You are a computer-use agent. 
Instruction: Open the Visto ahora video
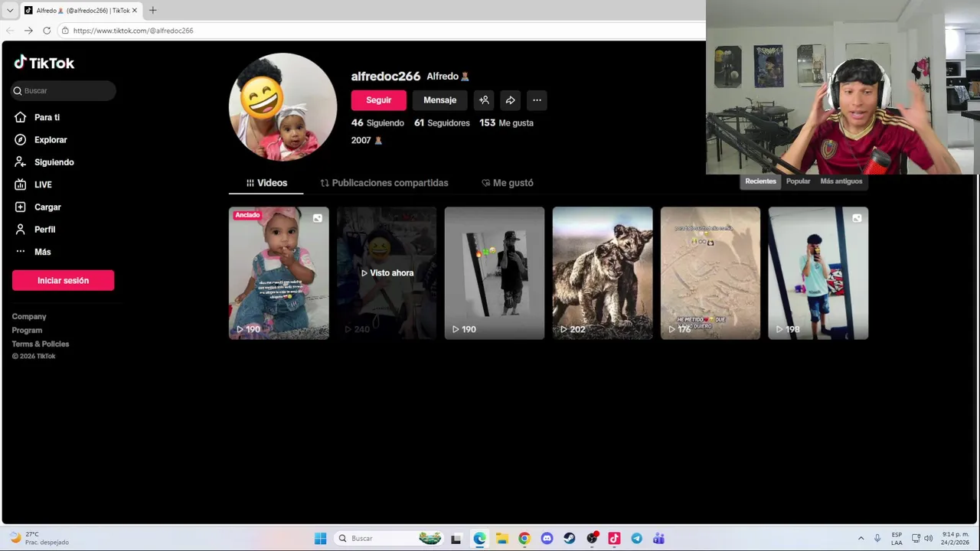coord(387,272)
